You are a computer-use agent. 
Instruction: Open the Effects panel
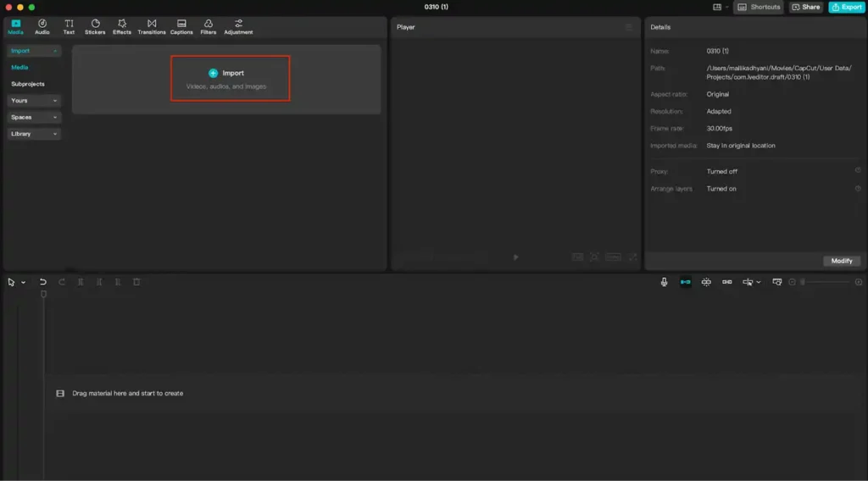click(122, 26)
